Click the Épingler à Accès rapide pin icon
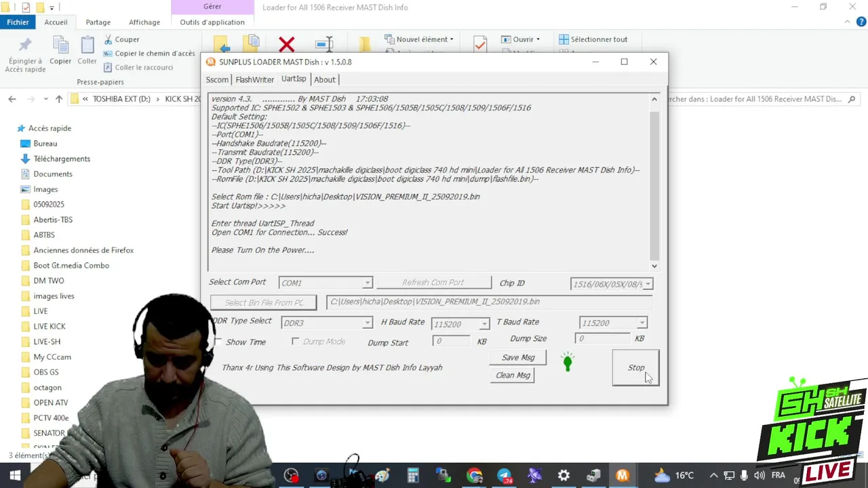 [x=25, y=45]
